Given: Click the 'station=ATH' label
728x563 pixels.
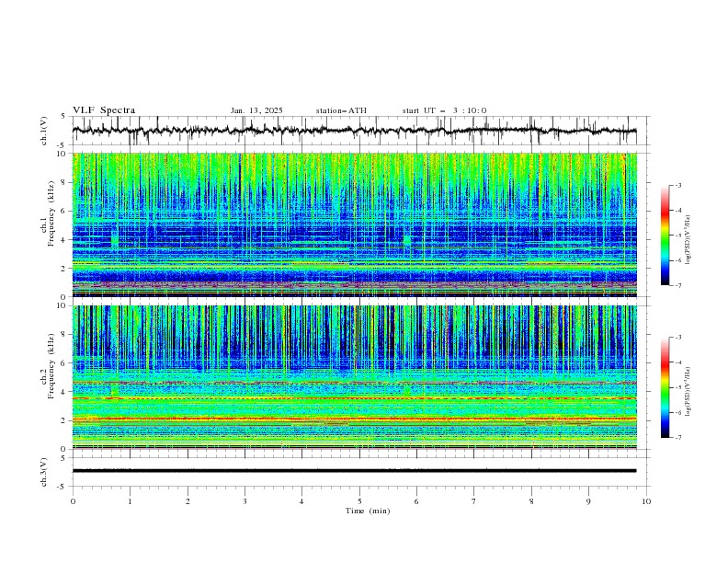Looking at the screenshot, I should click(x=341, y=110).
